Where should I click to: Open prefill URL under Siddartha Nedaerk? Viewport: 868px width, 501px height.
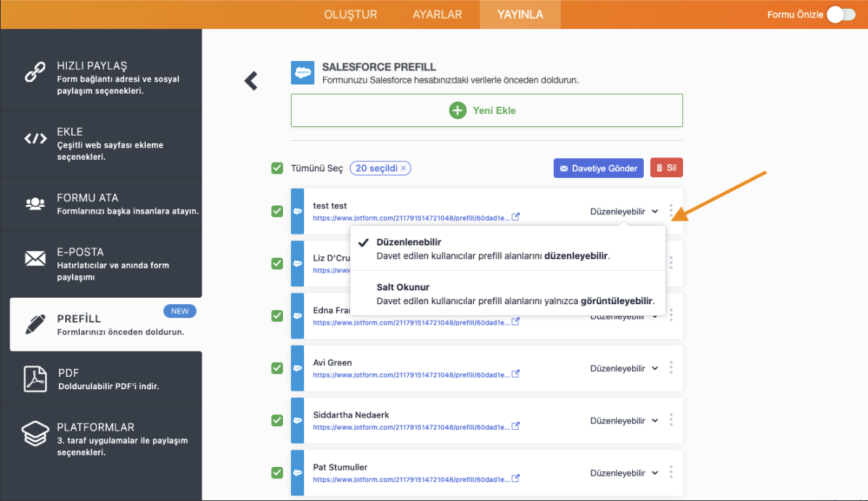(411, 428)
